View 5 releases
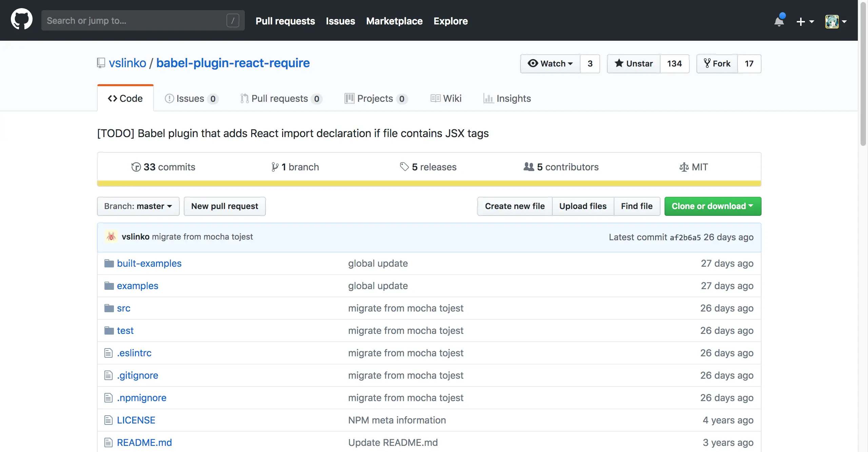This screenshot has width=868, height=452. point(428,167)
